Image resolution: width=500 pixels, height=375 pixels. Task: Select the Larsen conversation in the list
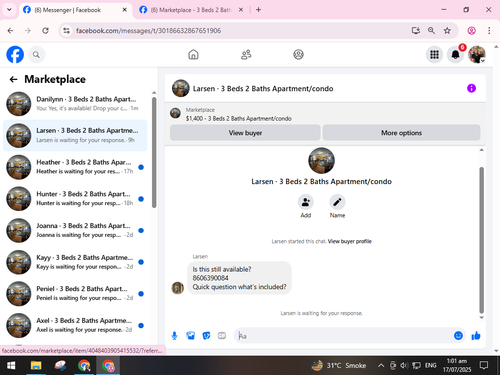click(x=75, y=135)
